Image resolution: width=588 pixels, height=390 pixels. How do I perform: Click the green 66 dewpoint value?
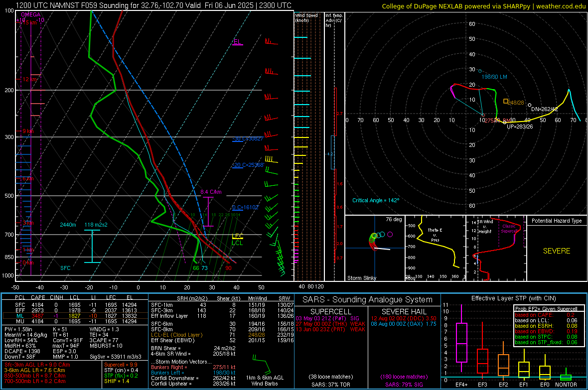tap(196, 268)
